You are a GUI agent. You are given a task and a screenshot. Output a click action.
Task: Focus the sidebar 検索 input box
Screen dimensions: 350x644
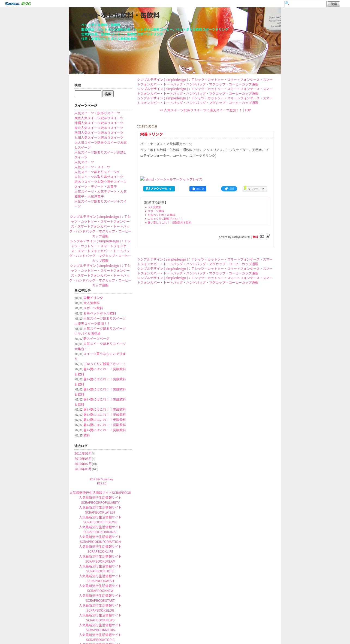(x=88, y=94)
